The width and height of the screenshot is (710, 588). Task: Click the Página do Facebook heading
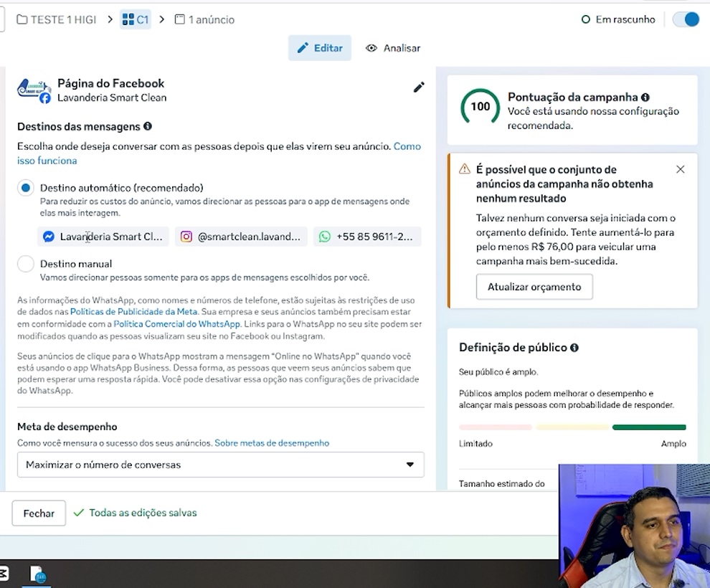point(111,83)
